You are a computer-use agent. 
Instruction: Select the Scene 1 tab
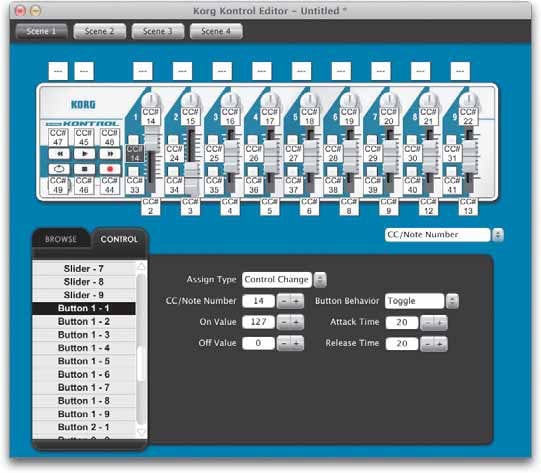41,31
